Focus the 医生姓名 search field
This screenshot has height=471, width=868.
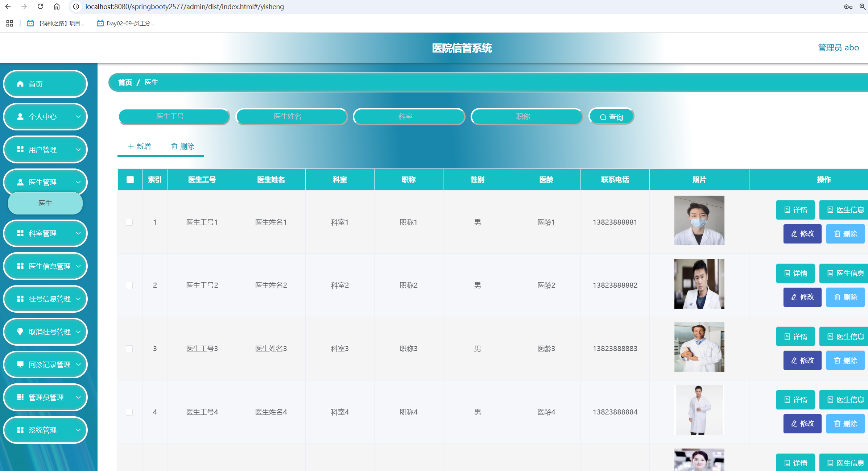point(292,116)
